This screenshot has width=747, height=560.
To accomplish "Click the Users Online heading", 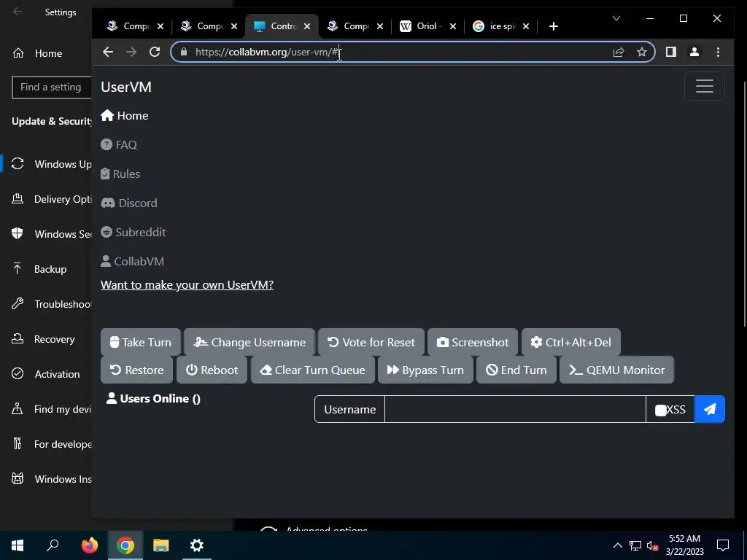I will tap(153, 399).
